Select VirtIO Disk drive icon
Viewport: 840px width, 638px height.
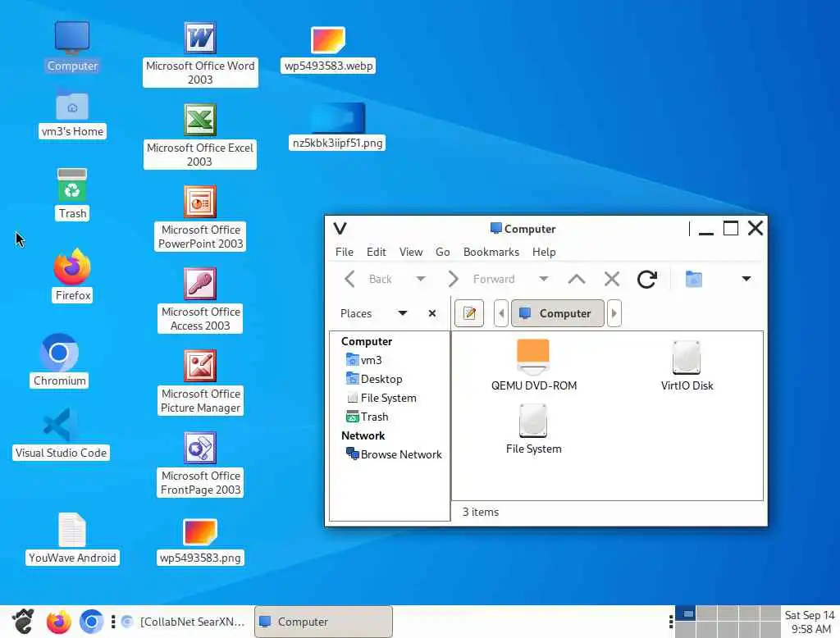tap(687, 366)
